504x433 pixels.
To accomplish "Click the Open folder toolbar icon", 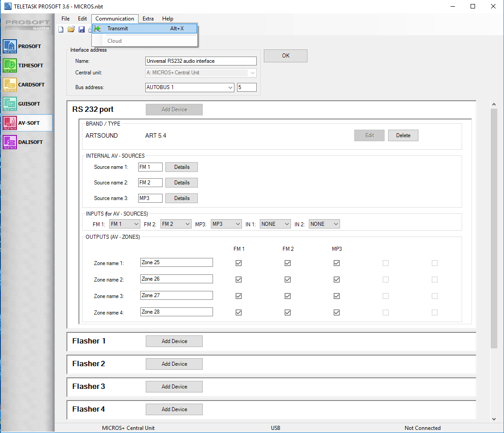I will [x=71, y=30].
